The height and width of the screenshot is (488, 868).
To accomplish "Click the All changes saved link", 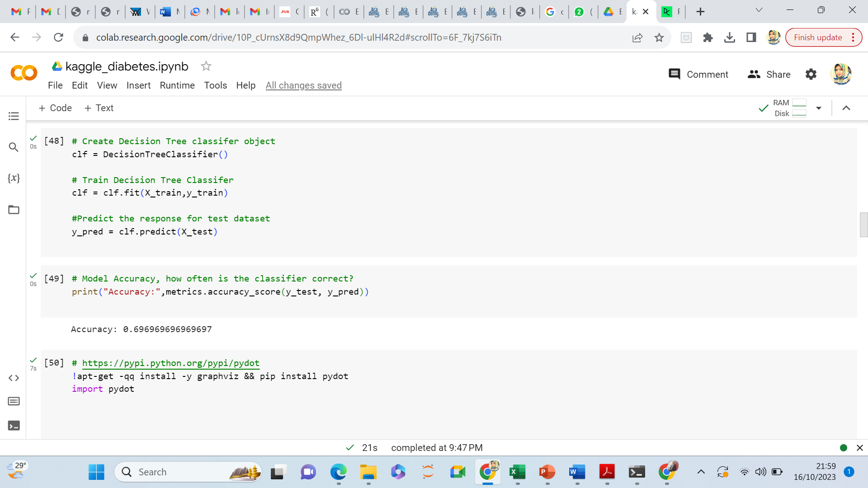I will coord(303,85).
